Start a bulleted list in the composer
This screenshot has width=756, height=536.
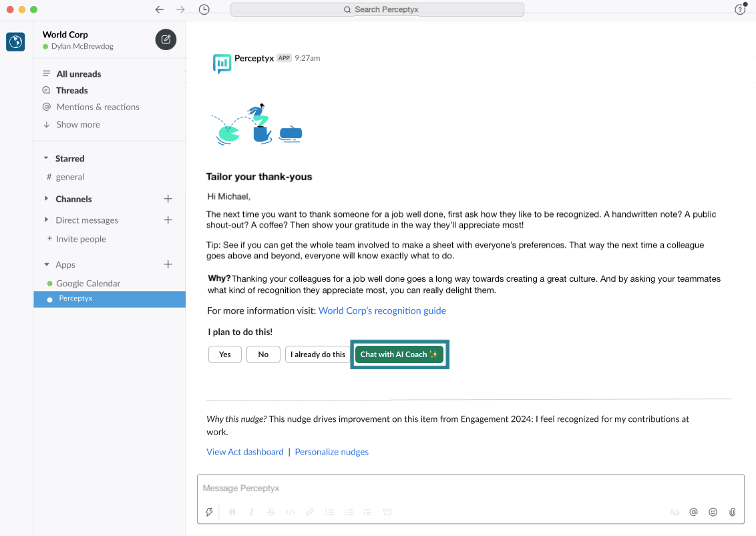coord(349,512)
